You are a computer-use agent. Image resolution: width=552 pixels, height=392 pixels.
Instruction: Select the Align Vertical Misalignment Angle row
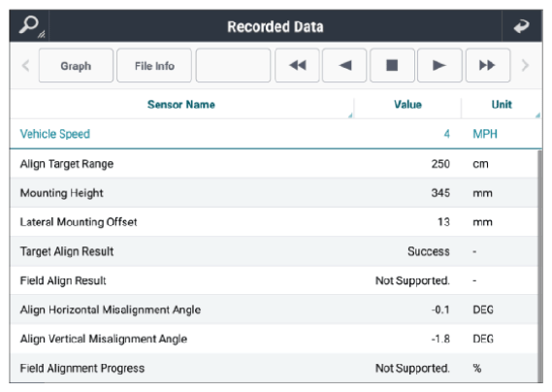pos(274,339)
